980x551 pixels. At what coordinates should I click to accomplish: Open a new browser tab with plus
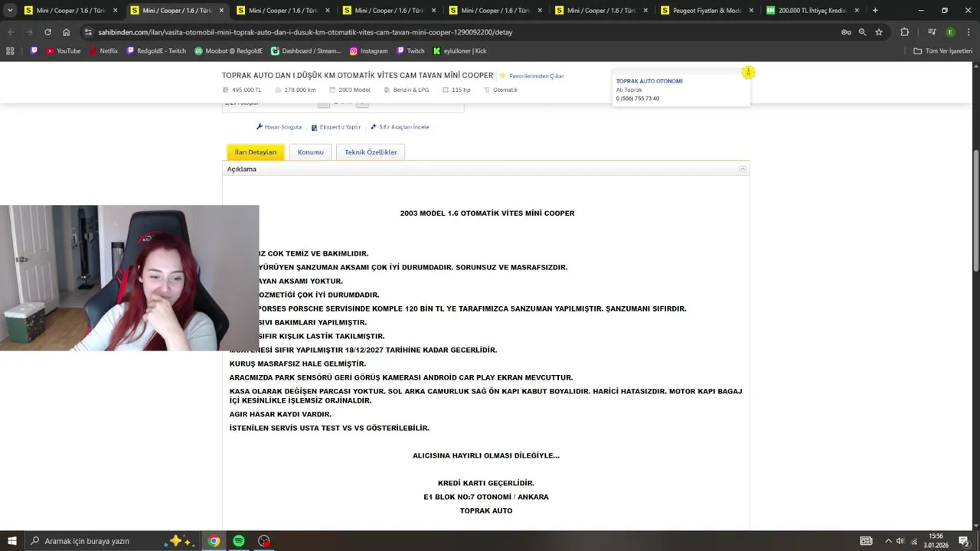(875, 11)
